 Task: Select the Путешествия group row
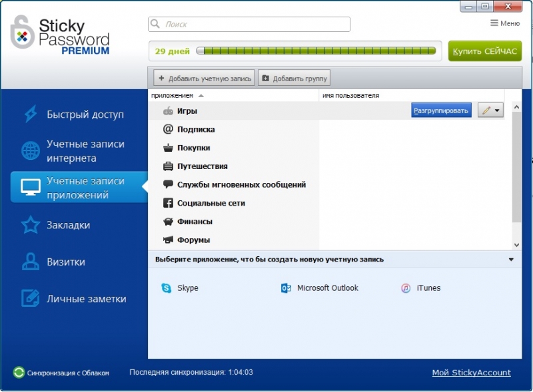click(326, 166)
